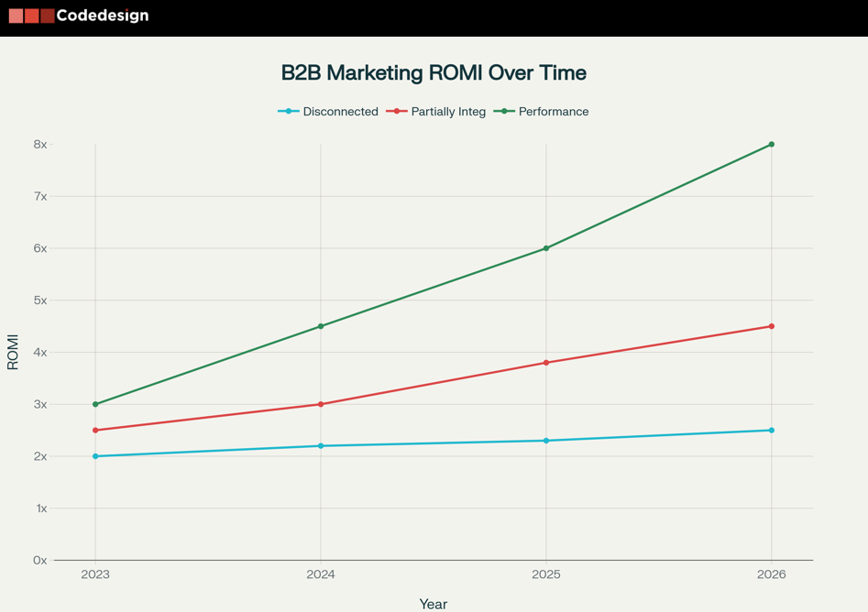
Task: Select the red Partially Integ marker for 2025
Action: [x=546, y=363]
